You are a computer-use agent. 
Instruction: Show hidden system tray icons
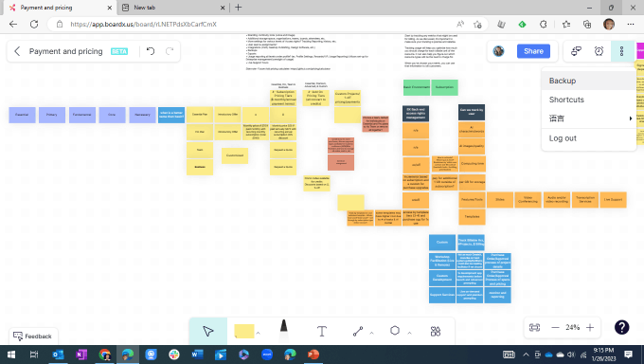coord(526,355)
